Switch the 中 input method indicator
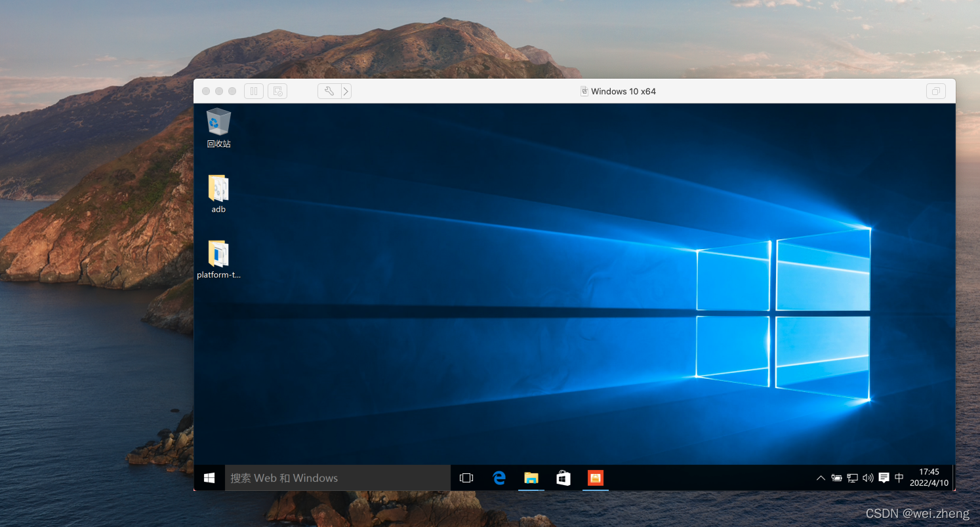The image size is (980, 527). [x=899, y=478]
